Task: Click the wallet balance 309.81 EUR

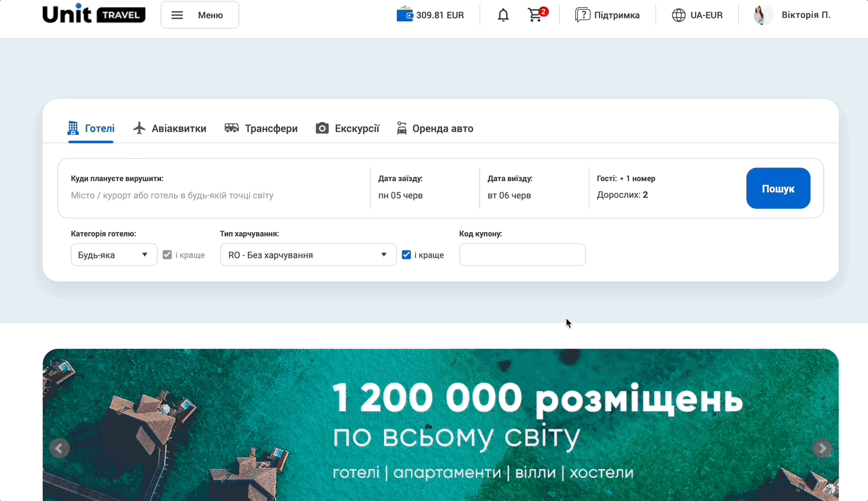Action: [430, 15]
